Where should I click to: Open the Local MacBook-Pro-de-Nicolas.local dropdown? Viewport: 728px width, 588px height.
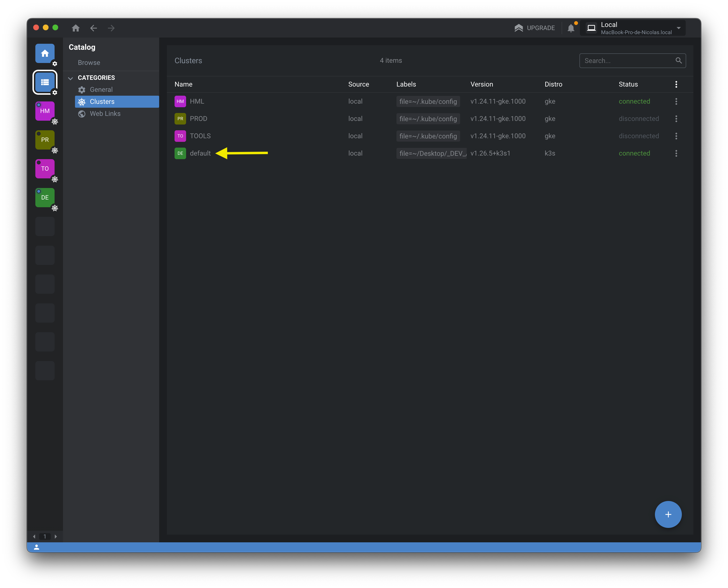(633, 28)
